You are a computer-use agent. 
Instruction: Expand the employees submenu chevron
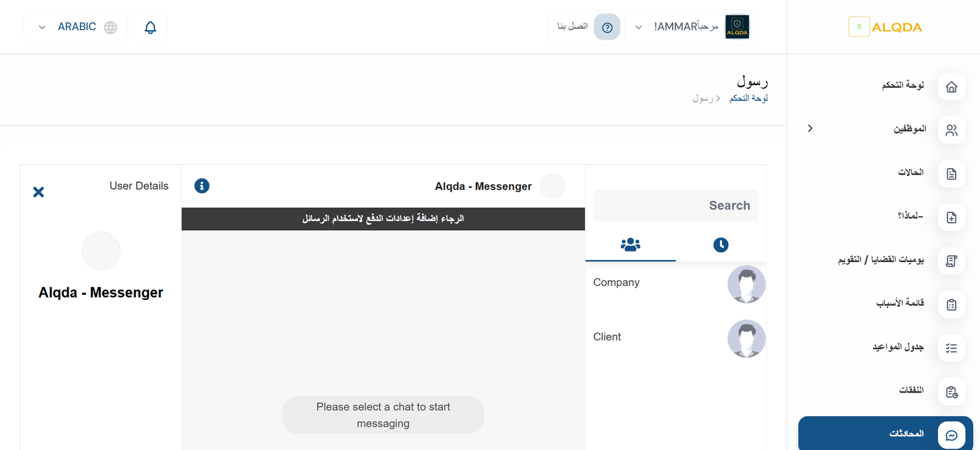(x=810, y=129)
